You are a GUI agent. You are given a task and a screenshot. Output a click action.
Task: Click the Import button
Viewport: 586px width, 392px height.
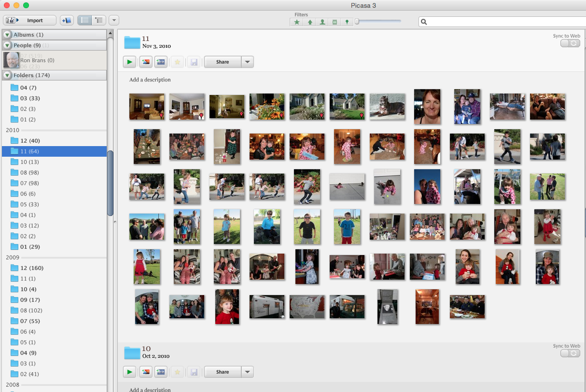pos(29,20)
